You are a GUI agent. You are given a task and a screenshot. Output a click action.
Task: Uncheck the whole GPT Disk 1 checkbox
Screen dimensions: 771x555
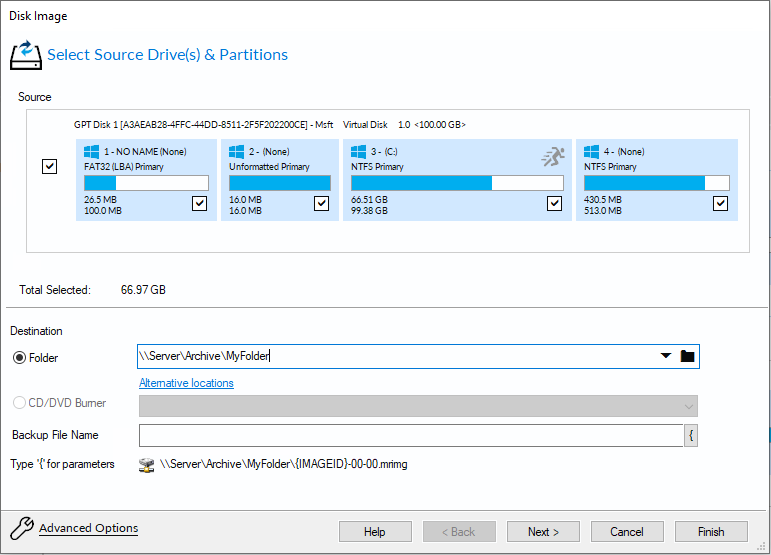tap(50, 167)
